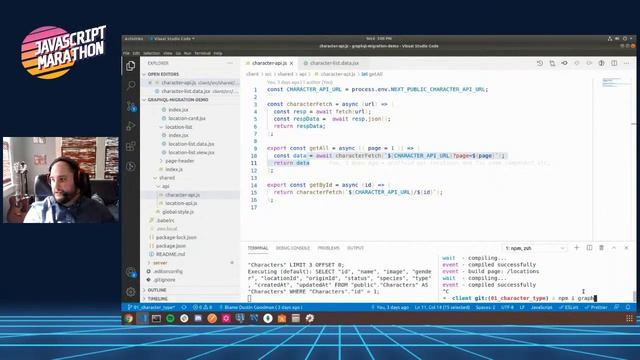Click the Activities button in Ubuntu top bar
The image size is (640, 360).
(134, 39)
